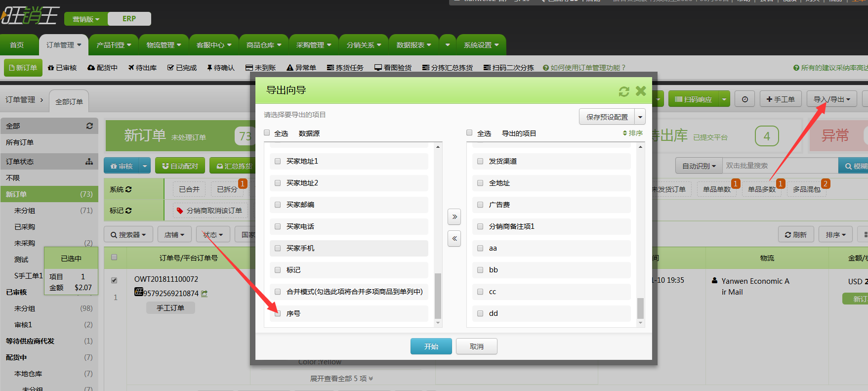This screenshot has width=868, height=391.
Task: Click the refresh icon in export wizard header
Action: (x=624, y=91)
